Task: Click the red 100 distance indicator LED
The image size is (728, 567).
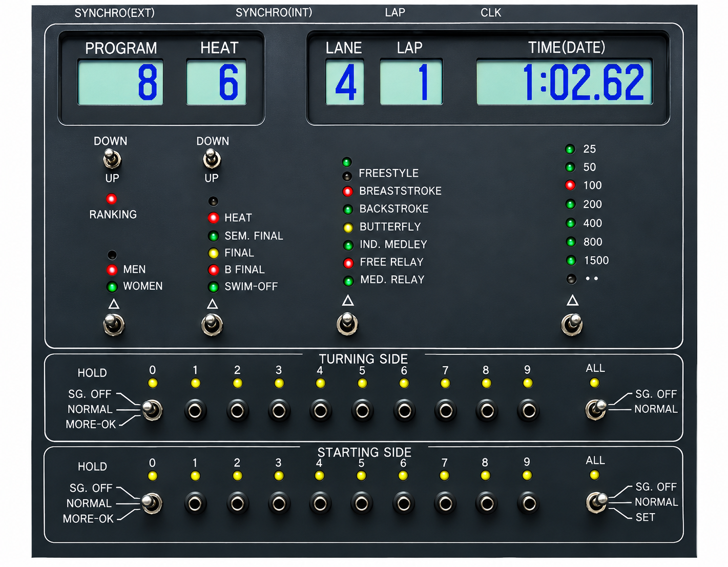Action: pyautogui.click(x=570, y=185)
